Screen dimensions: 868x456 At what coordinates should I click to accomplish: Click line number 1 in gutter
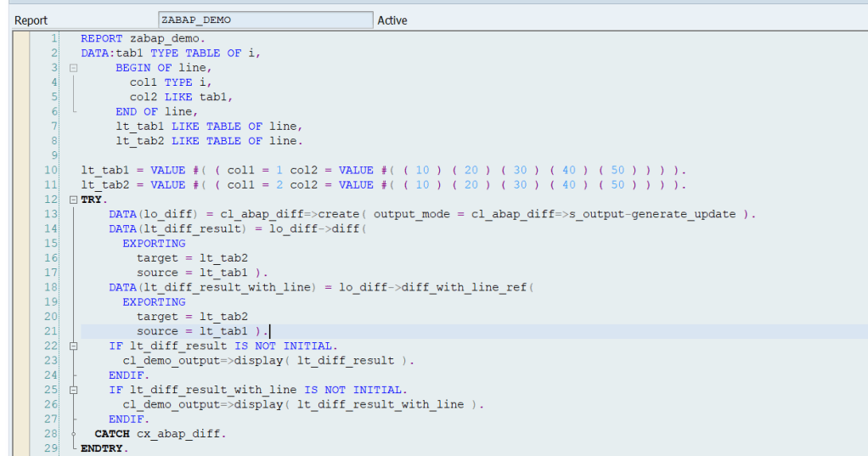54,39
